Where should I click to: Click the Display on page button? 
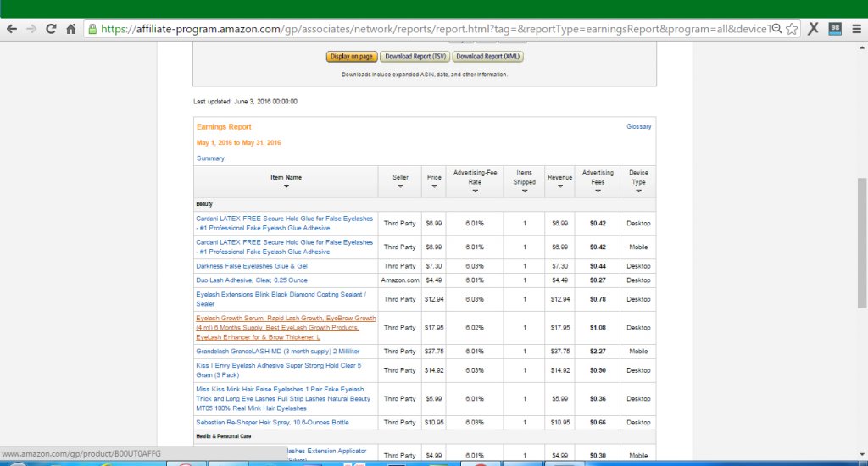(352, 57)
